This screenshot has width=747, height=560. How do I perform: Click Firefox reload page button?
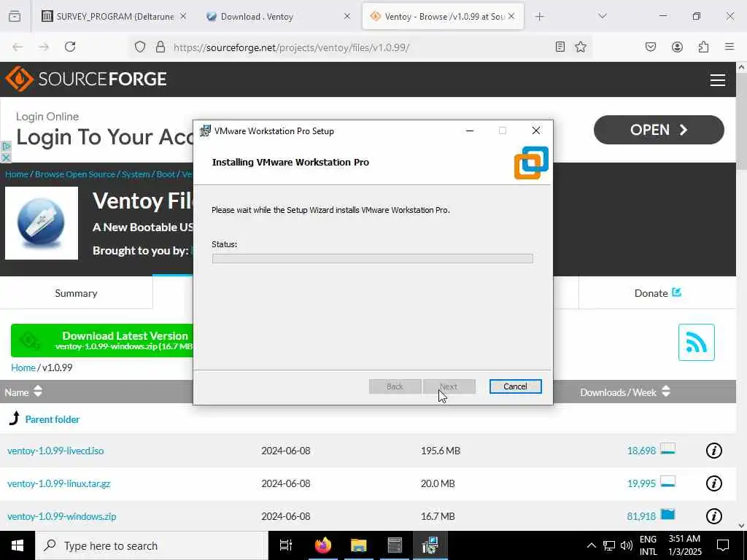point(70,47)
